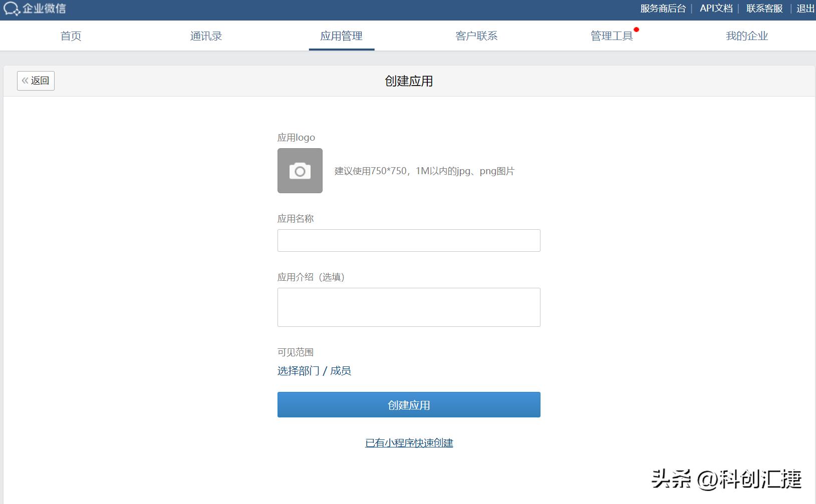Click 选择部门 / 成员 to set visibility scope
The width and height of the screenshot is (816, 504).
(x=315, y=370)
